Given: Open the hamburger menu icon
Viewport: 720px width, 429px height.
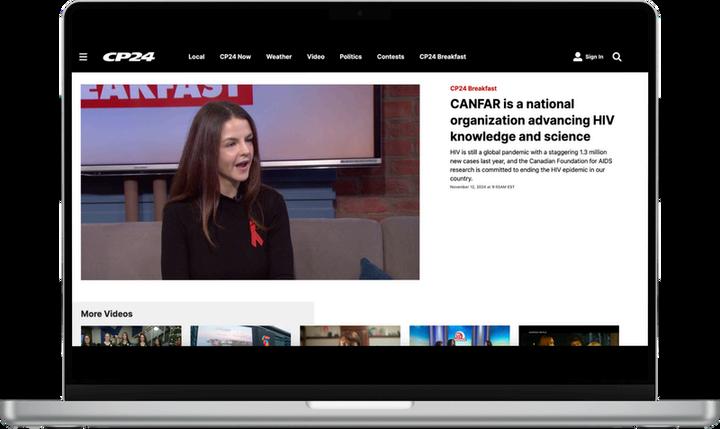Looking at the screenshot, I should point(83,57).
